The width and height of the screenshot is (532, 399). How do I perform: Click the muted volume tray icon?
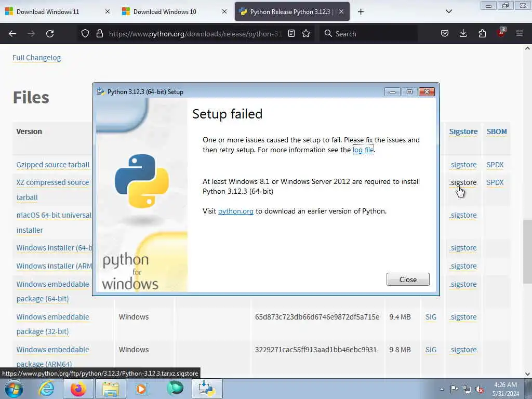pos(480,390)
